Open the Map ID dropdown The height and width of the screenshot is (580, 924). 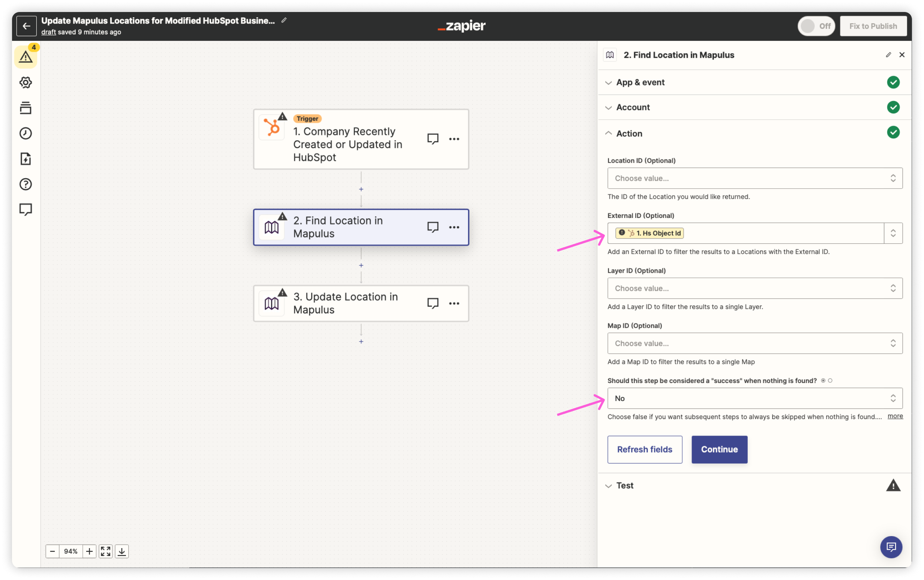pos(754,343)
